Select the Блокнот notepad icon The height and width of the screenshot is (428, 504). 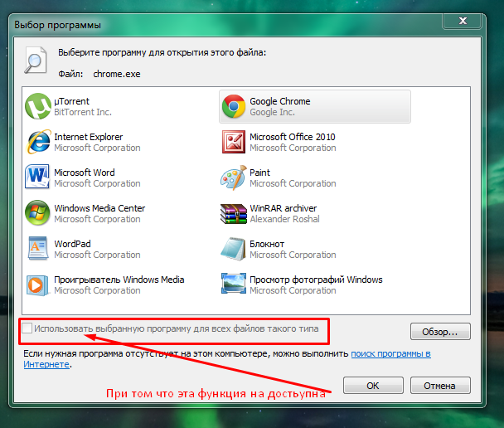click(x=234, y=249)
